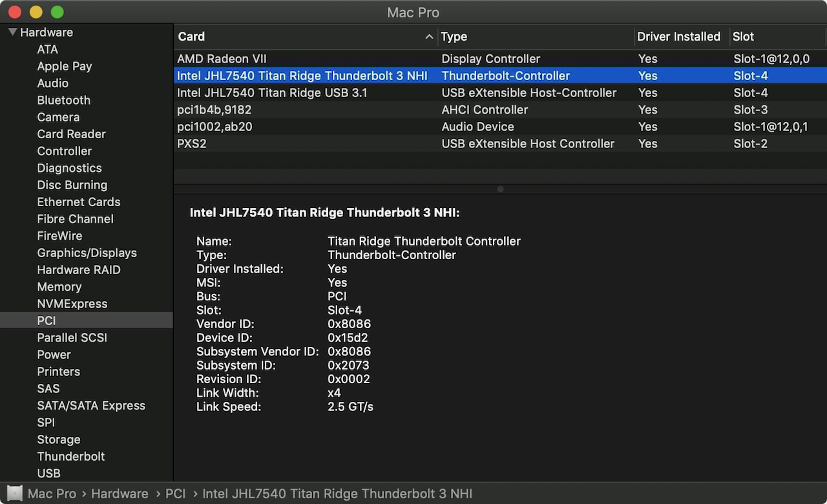Screen dimensions: 827x504
Task: Open Fibre Channel section
Action: [x=76, y=219]
